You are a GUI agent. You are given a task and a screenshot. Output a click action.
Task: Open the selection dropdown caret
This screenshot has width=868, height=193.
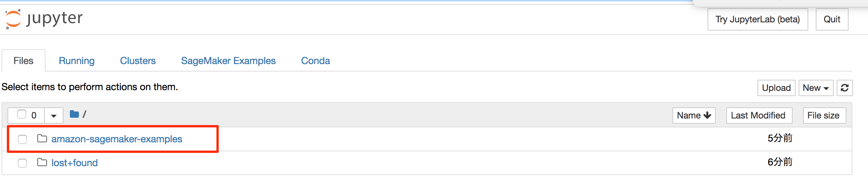point(54,116)
